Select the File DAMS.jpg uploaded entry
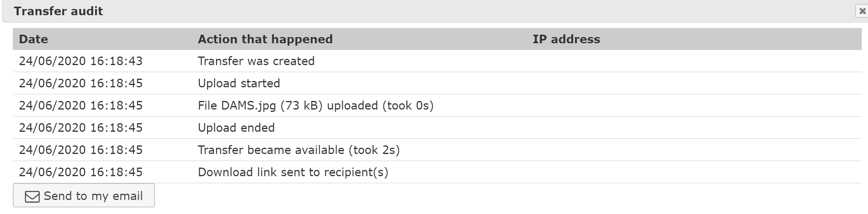868x214 pixels. [x=315, y=106]
